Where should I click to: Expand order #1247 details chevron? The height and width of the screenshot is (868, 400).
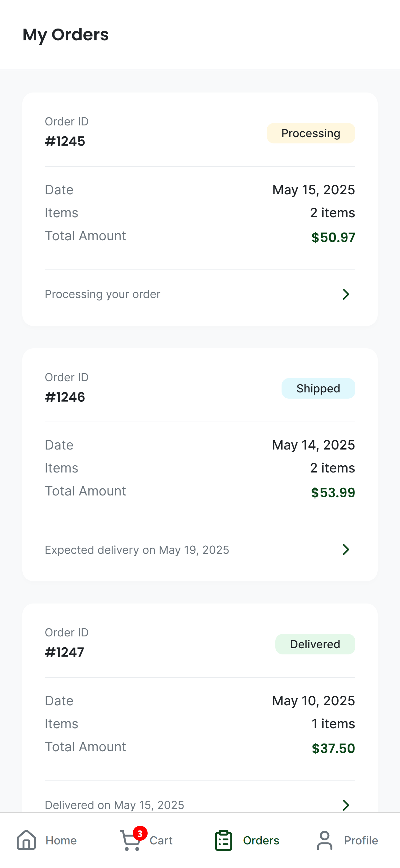[346, 805]
